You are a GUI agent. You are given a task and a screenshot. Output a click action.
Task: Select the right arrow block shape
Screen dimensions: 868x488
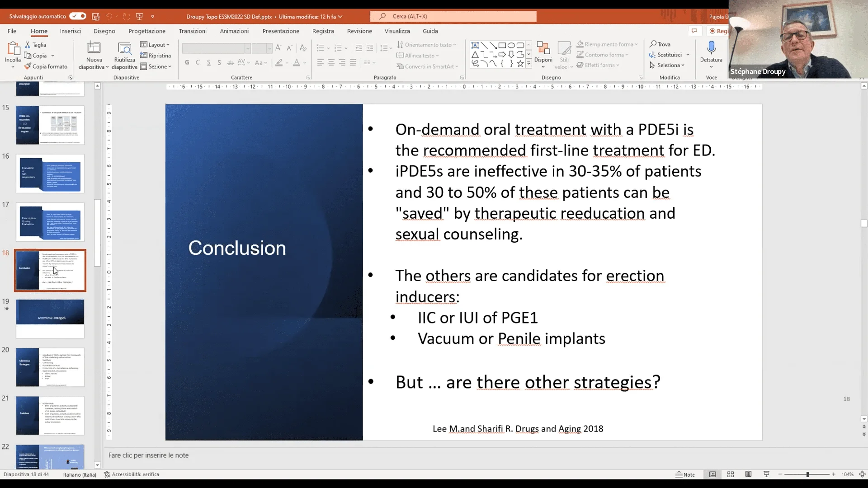tap(502, 55)
